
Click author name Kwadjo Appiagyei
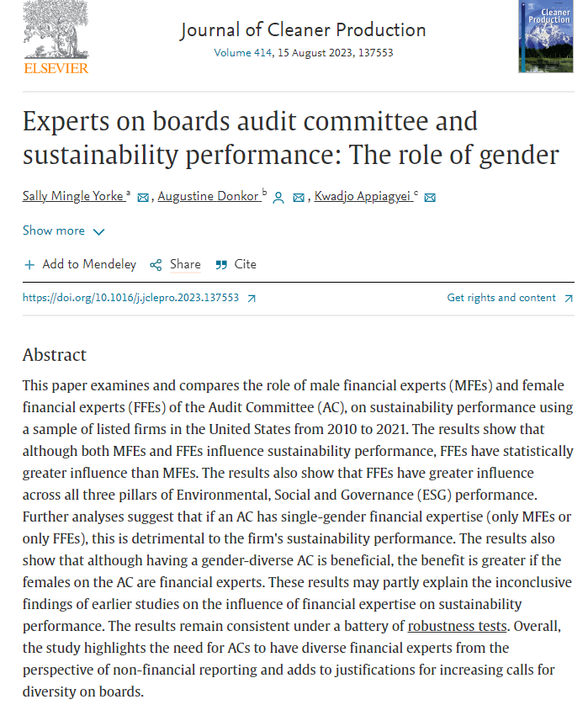click(x=363, y=196)
